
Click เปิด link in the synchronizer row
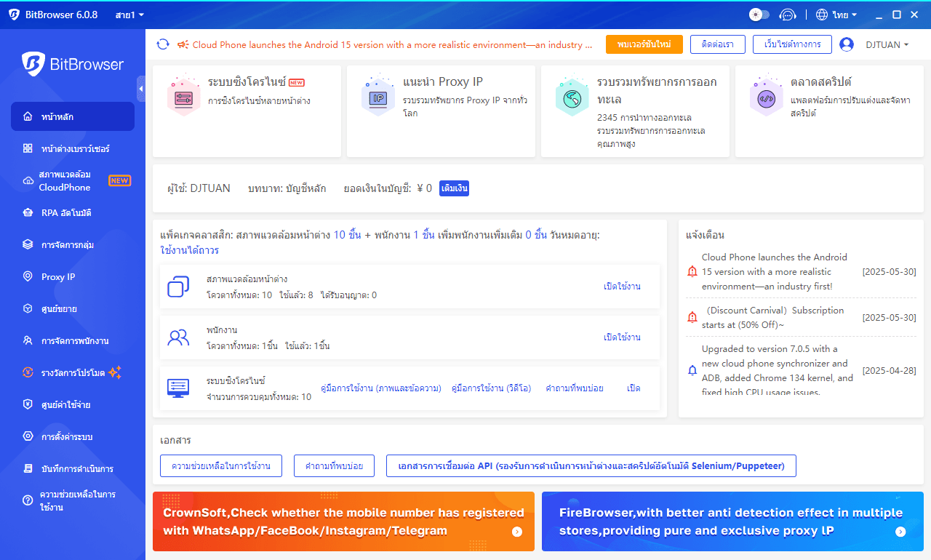click(634, 388)
